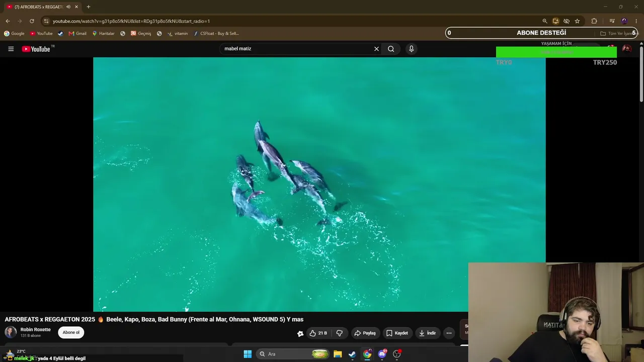Clear the YouTube search text
The height and width of the screenshot is (362, 644).
[x=376, y=49]
